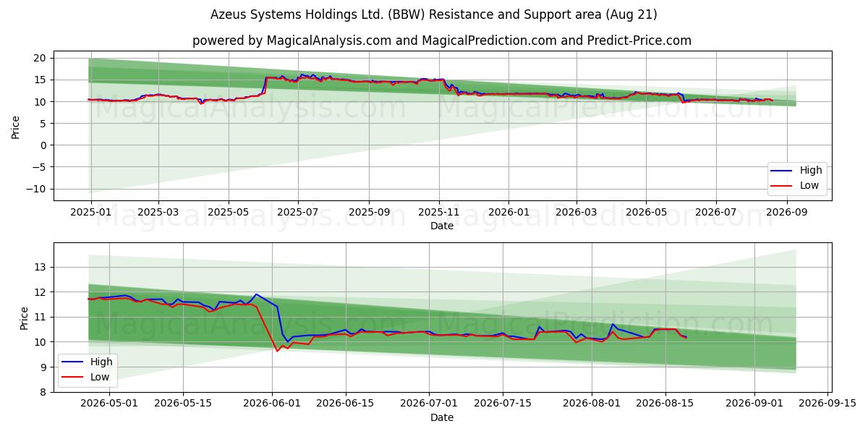Click the top chart 'Price' axis label
Screen dimensions: 868x434
point(16,127)
